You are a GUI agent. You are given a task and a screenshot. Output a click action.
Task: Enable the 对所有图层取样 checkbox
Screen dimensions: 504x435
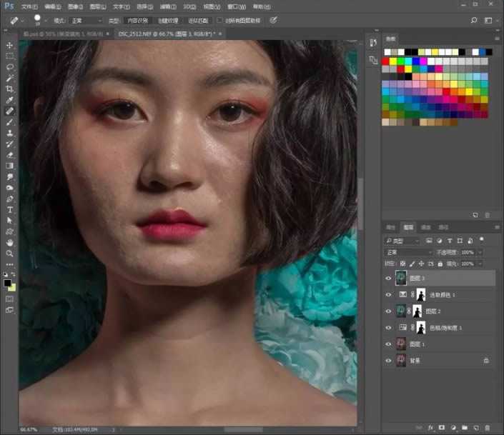point(220,21)
